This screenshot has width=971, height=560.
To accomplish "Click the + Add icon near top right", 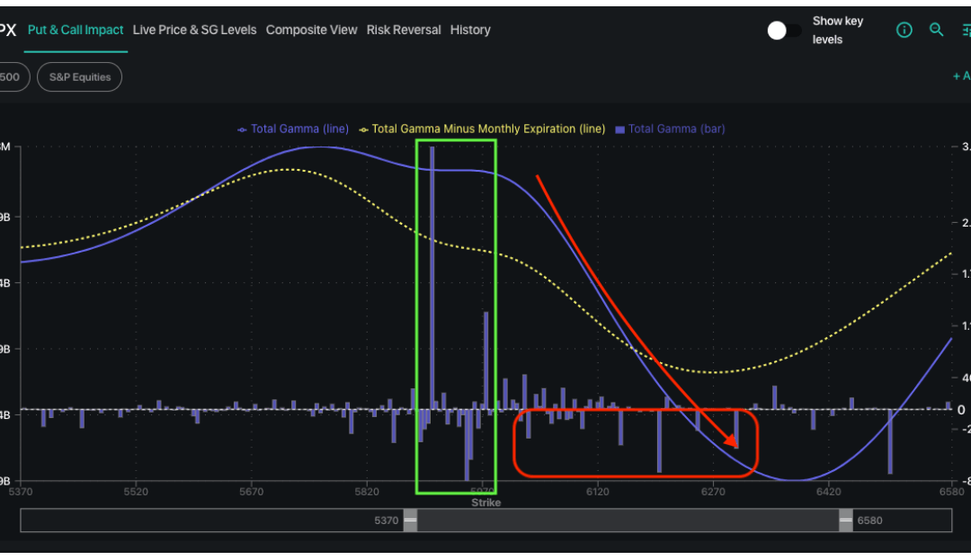I will [x=961, y=76].
